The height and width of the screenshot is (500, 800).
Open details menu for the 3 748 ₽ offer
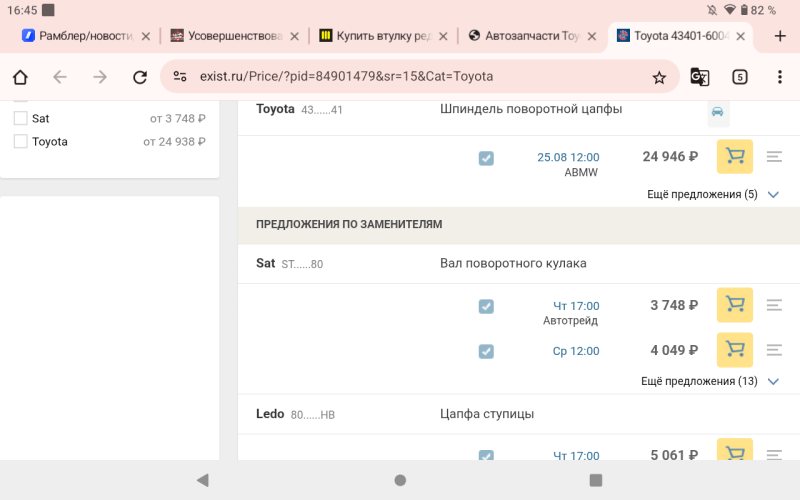[x=774, y=305]
